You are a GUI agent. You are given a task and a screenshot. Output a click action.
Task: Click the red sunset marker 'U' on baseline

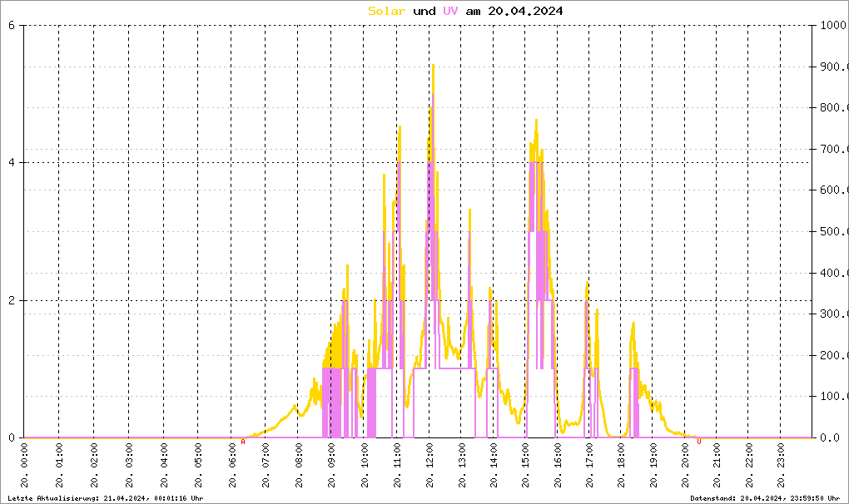pos(699,442)
